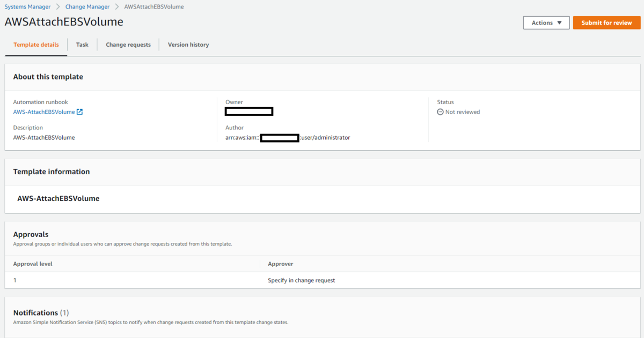Go to Change Manager breadcrumb
644x338 pixels.
pos(87,7)
